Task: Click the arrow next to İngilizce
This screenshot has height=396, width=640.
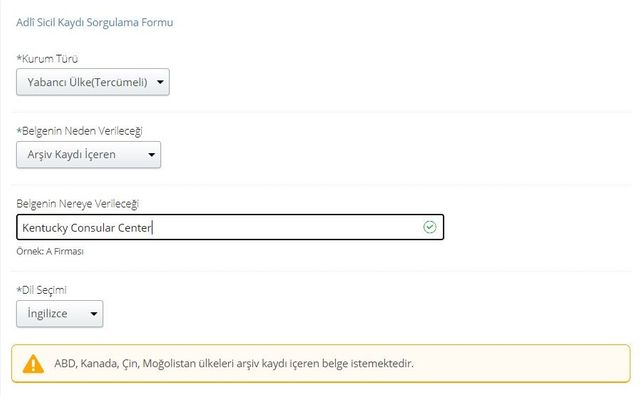Action: pos(94,314)
